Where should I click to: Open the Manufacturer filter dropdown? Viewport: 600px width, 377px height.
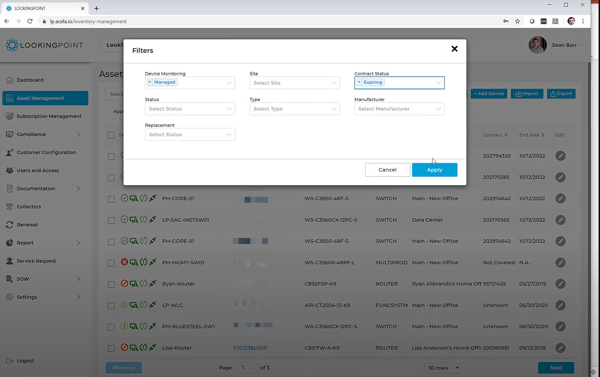399,109
